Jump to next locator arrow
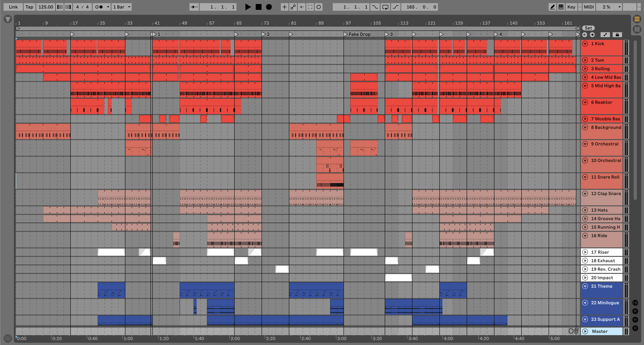The width and height of the screenshot is (644, 345). 592,35
